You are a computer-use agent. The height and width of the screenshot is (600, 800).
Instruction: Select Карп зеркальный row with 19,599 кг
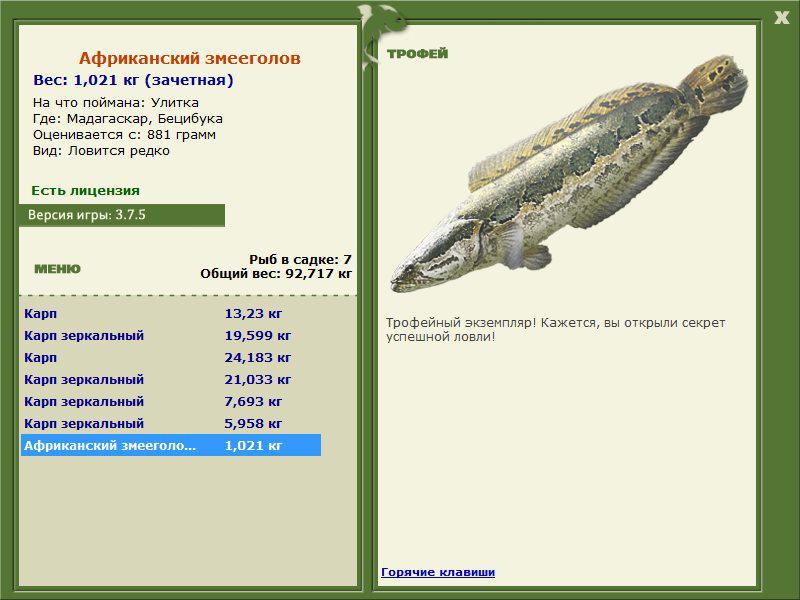coord(171,335)
